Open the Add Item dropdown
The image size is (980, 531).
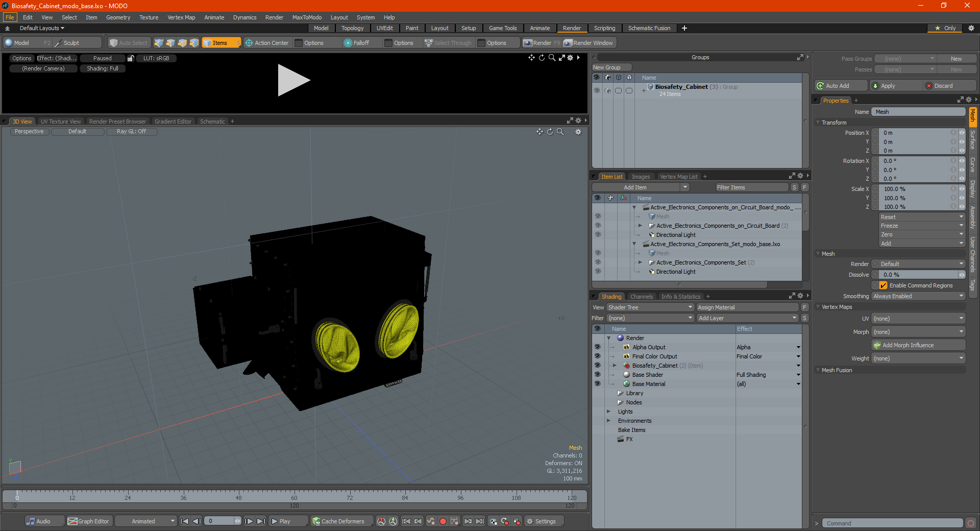(685, 187)
